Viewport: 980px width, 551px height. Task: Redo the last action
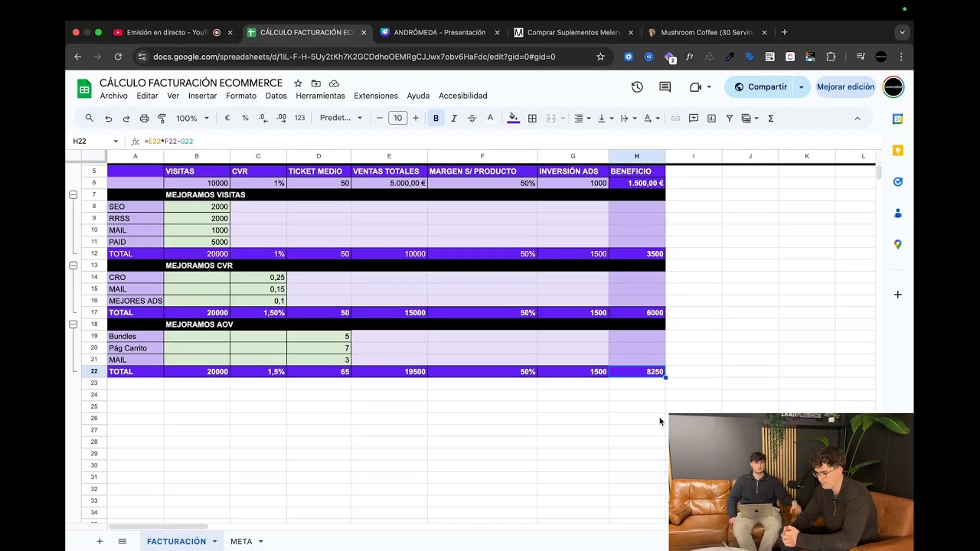point(126,119)
